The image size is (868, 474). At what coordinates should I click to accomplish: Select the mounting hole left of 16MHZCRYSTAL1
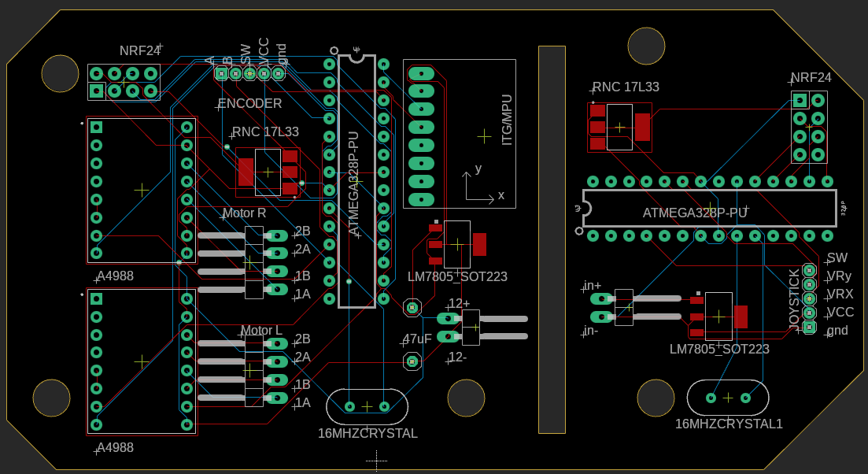point(656,398)
